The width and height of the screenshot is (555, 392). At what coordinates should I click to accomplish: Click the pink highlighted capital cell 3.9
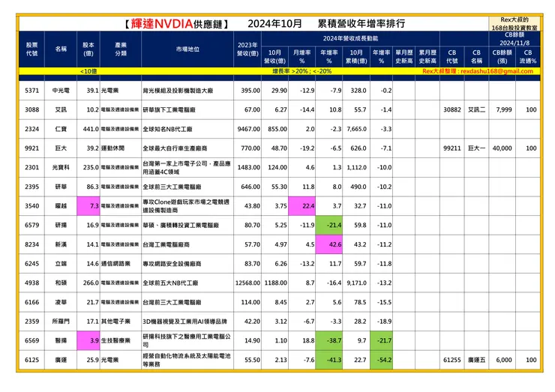tap(88, 341)
